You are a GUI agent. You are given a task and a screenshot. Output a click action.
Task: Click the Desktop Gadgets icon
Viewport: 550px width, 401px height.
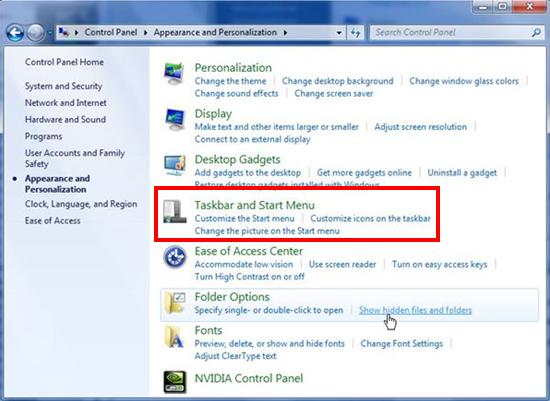175,165
